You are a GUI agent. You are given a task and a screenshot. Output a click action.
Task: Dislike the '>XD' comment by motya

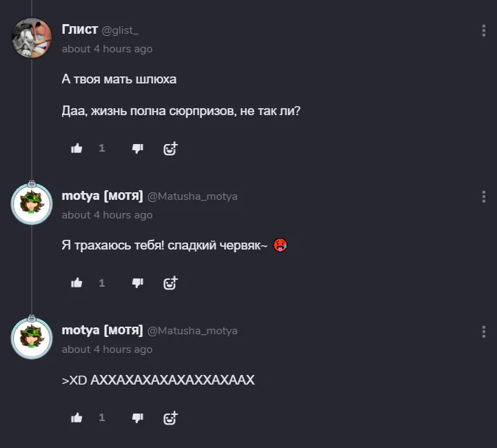(137, 417)
